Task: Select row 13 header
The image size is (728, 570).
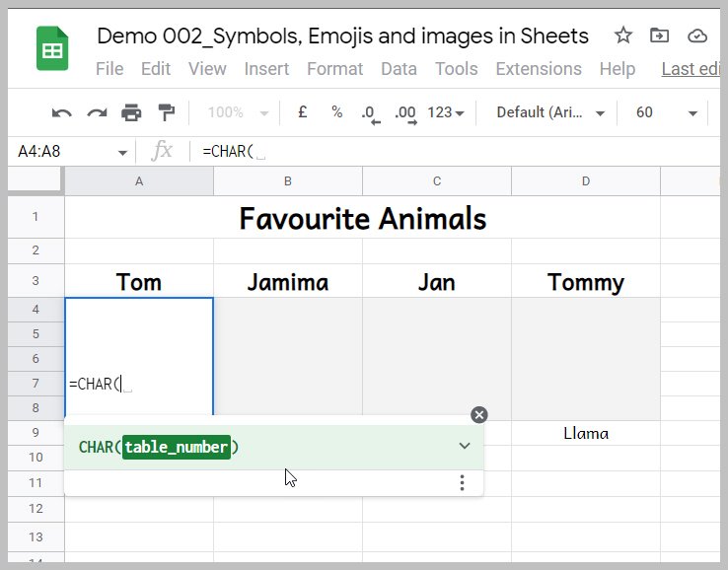Action: point(36,537)
